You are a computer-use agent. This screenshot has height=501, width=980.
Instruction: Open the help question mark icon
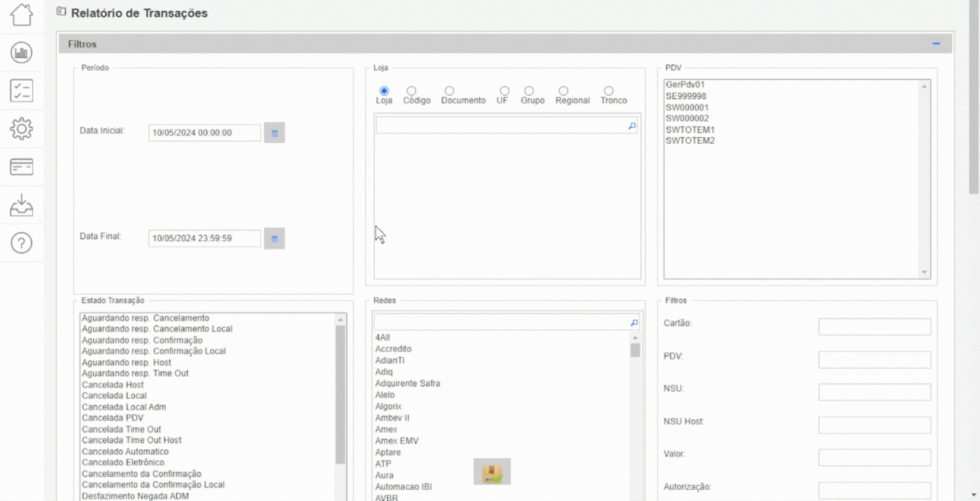click(21, 242)
